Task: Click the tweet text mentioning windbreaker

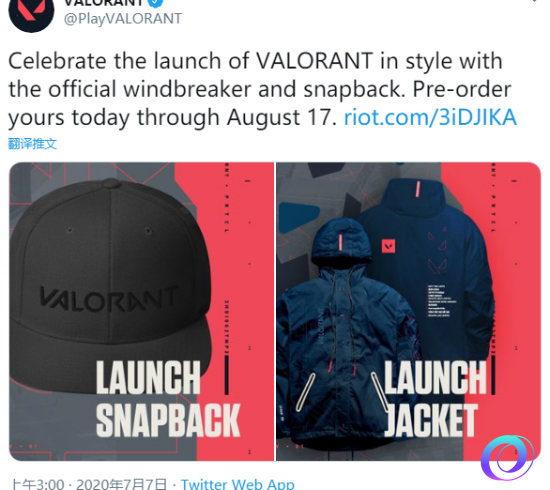Action: [x=260, y=89]
